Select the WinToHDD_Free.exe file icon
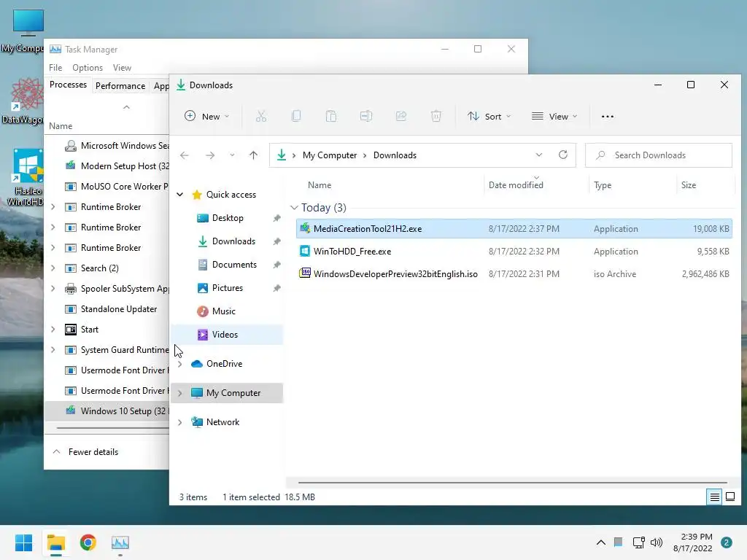The image size is (747, 560). click(305, 251)
